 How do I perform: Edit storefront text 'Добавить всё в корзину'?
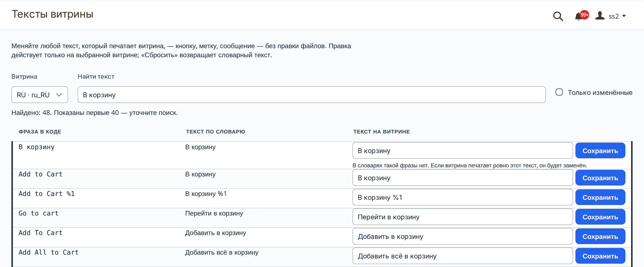click(462, 256)
